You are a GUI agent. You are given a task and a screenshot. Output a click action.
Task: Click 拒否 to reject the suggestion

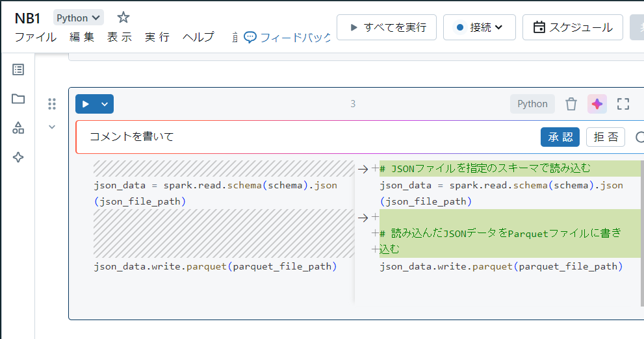tap(605, 137)
